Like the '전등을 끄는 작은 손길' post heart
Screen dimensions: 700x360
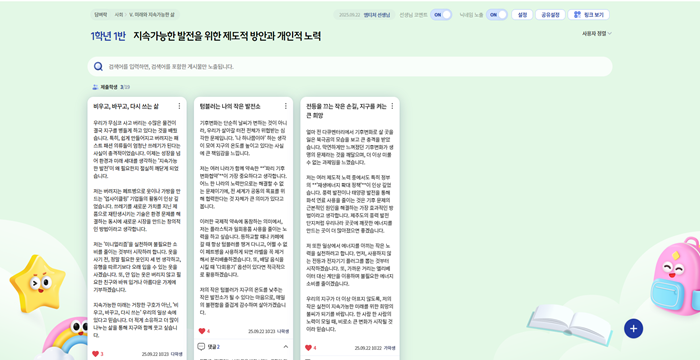[308, 347]
